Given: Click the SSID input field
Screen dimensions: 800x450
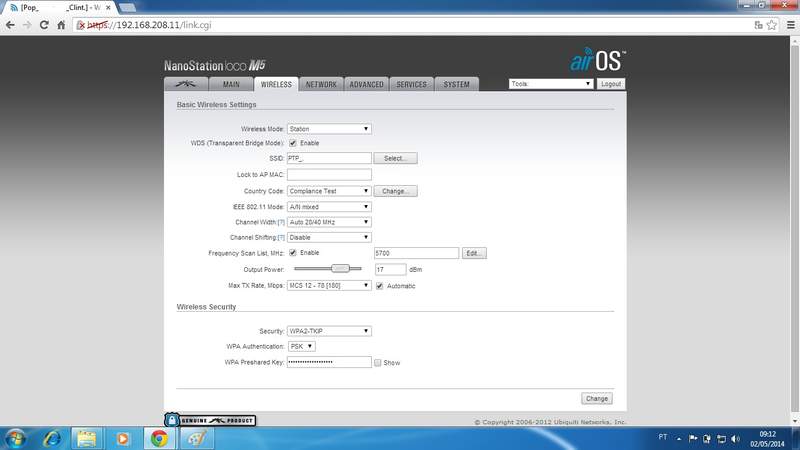Looking at the screenshot, I should point(329,158).
